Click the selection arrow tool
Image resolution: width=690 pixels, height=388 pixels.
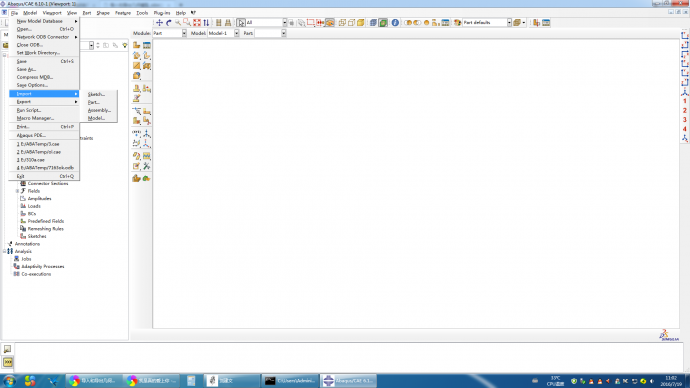click(241, 22)
